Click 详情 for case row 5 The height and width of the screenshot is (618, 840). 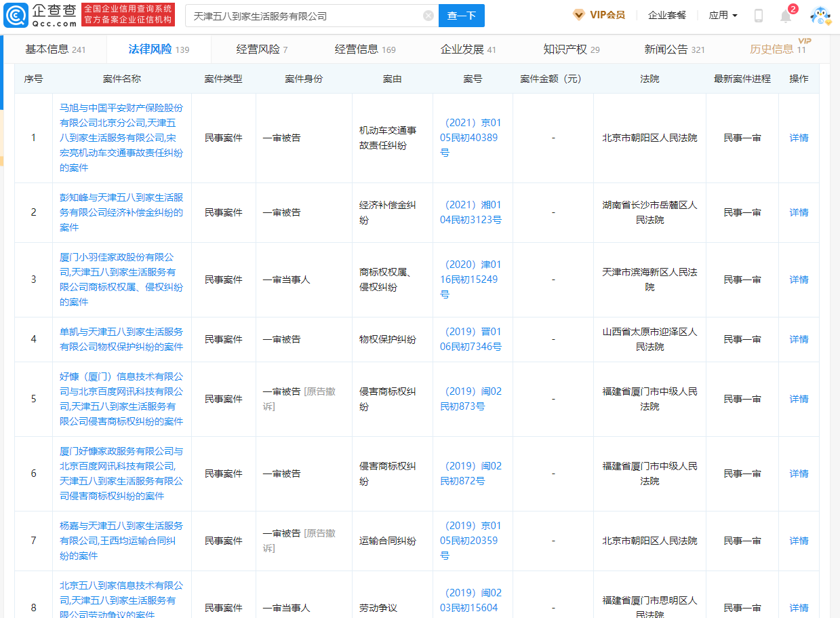pos(799,399)
